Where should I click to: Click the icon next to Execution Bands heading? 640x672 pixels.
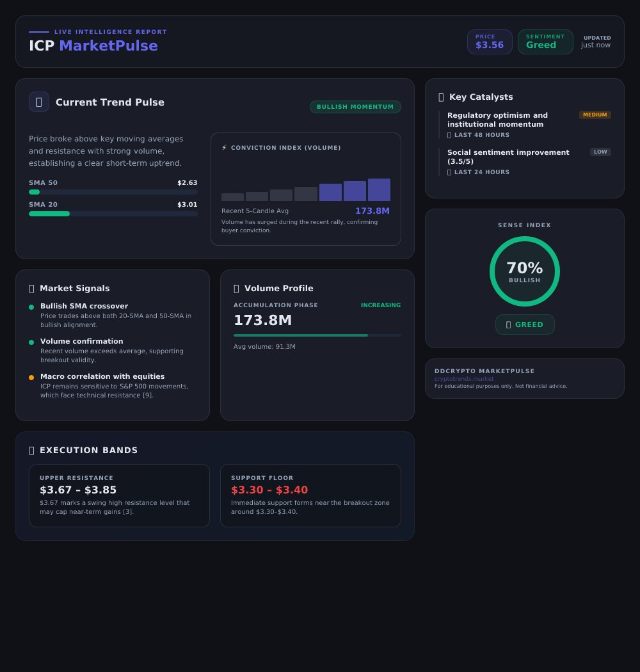click(31, 451)
